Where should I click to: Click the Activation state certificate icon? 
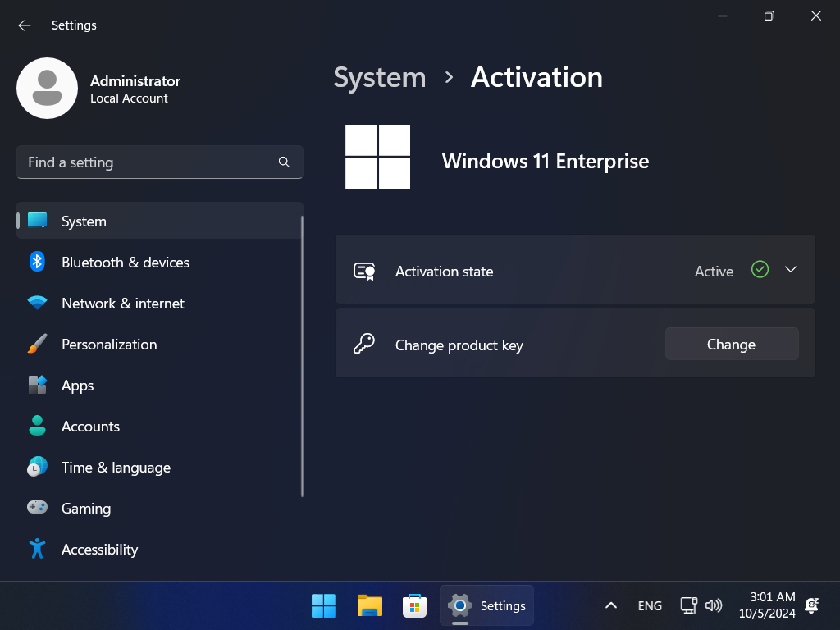(364, 271)
